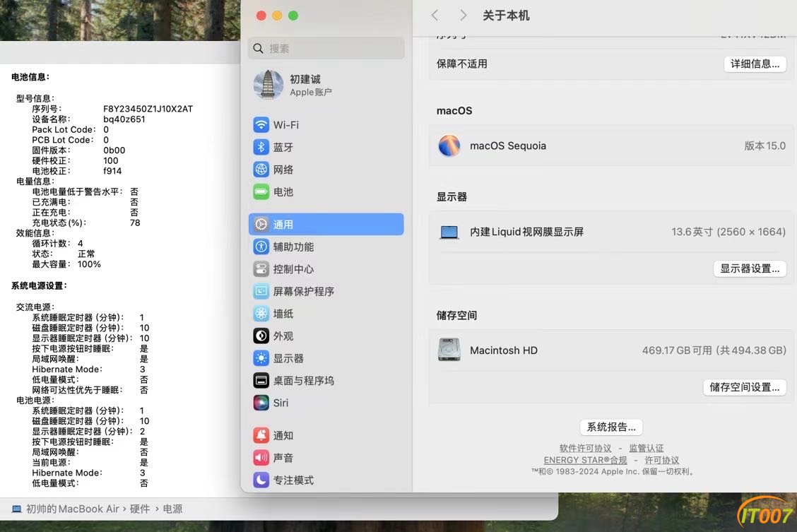Open the 许可协议 link
The width and height of the screenshot is (797, 532).
pos(662,460)
